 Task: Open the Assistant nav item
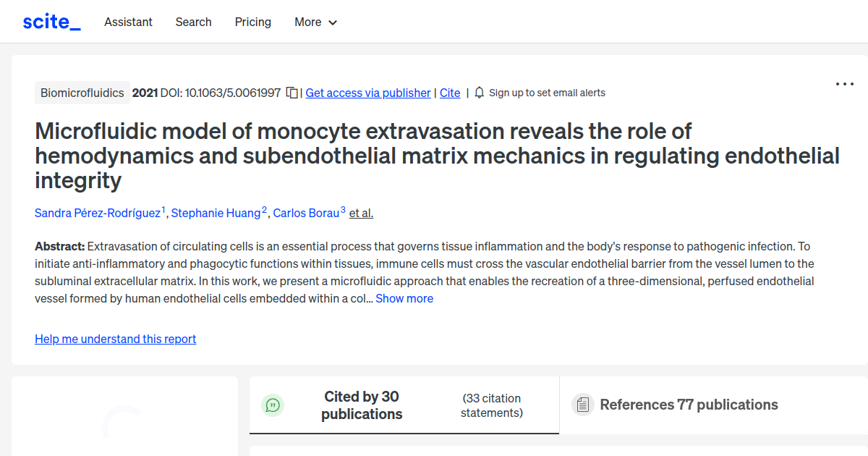coord(128,22)
